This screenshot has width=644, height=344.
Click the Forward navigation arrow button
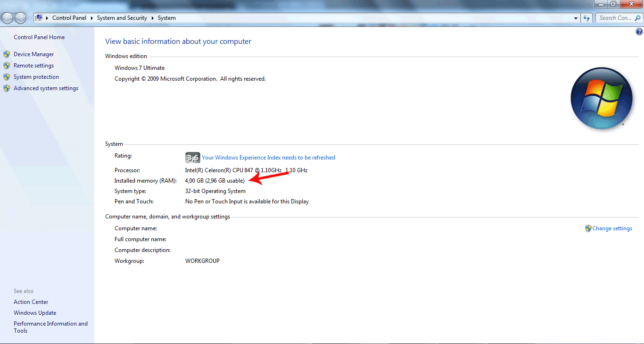pyautogui.click(x=20, y=18)
